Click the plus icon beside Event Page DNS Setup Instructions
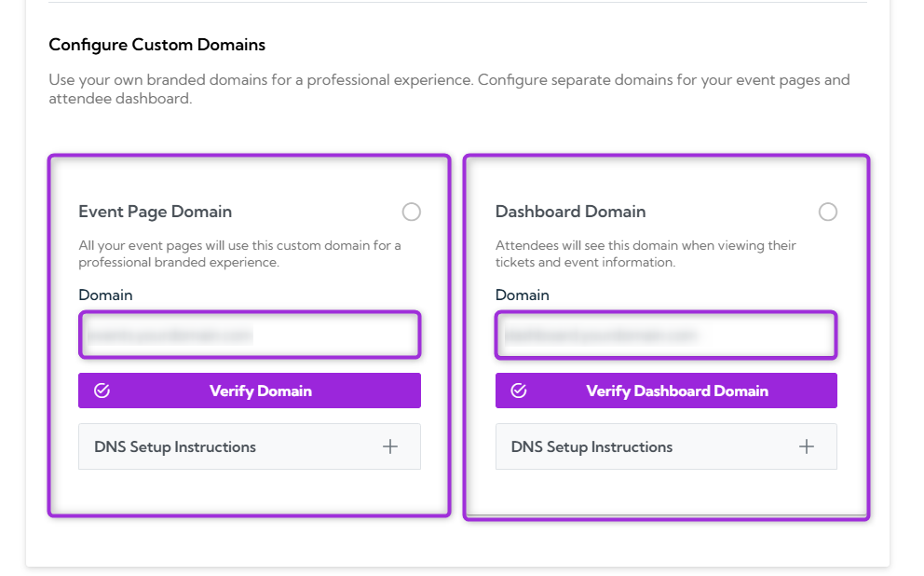The image size is (924, 576). (x=390, y=446)
